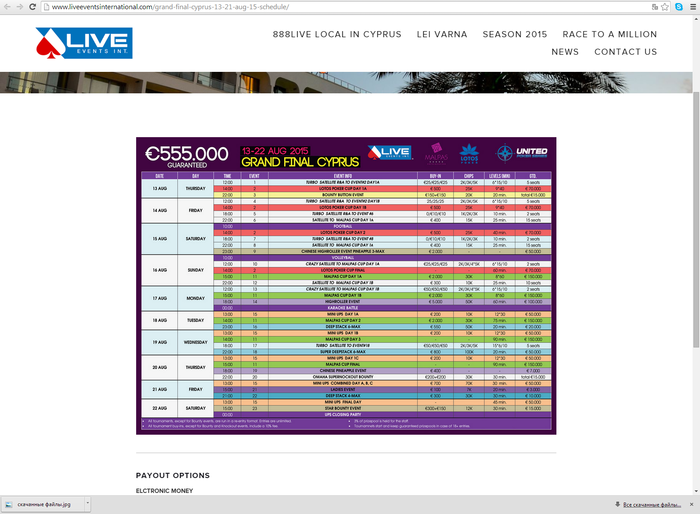700x514 pixels.
Task: Click the translate icon in address bar
Action: [654, 7]
